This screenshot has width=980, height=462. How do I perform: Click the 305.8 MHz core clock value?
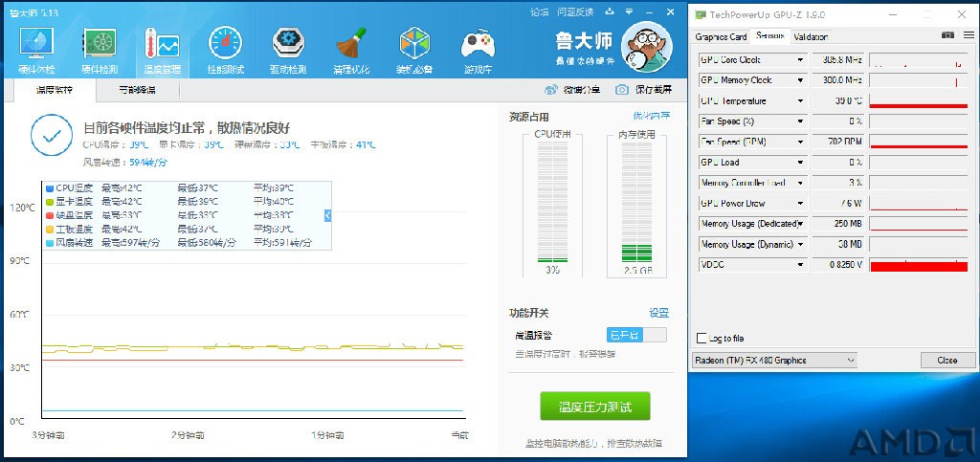(837, 60)
